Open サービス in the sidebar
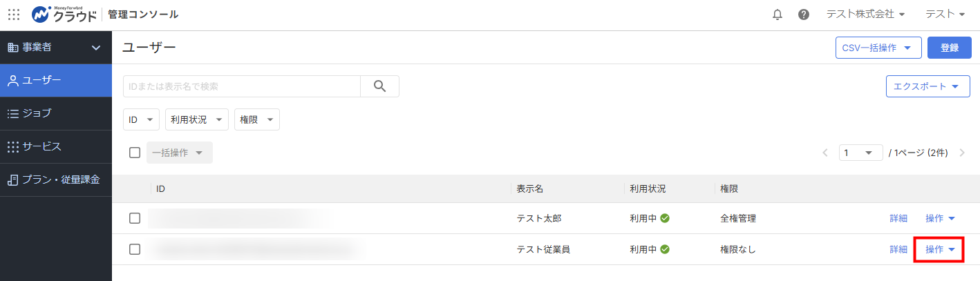980x281 pixels. click(x=56, y=146)
